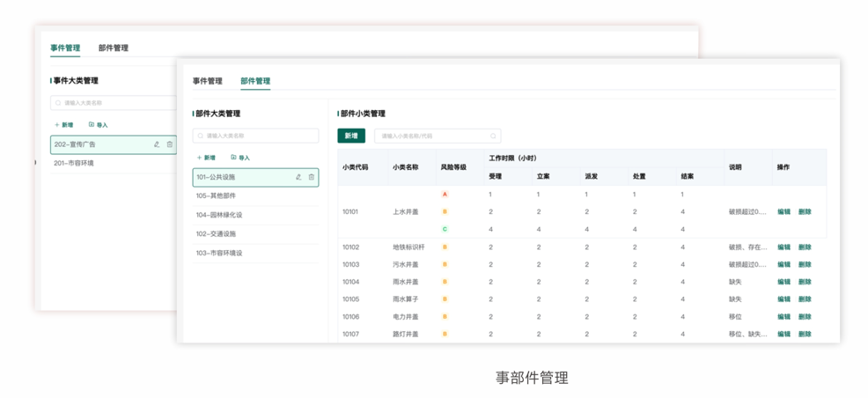868x398 pixels.
Task: Click 删除 for 雨水井盖 row
Action: [805, 282]
